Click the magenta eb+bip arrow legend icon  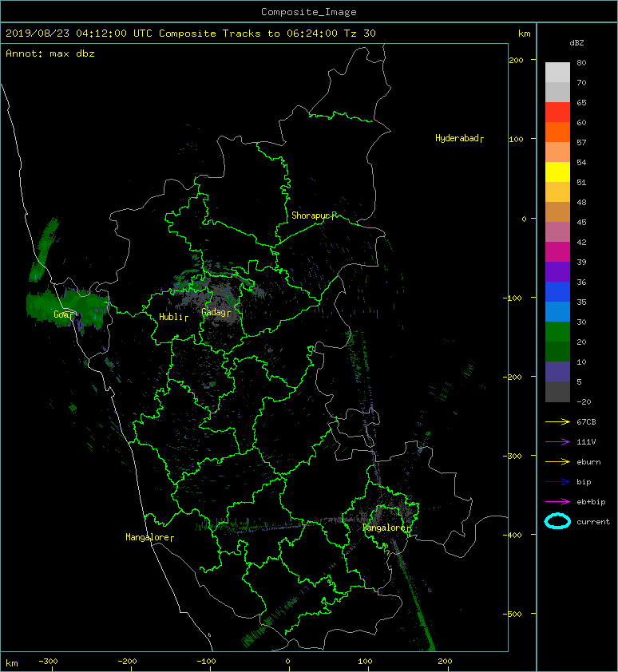(557, 501)
